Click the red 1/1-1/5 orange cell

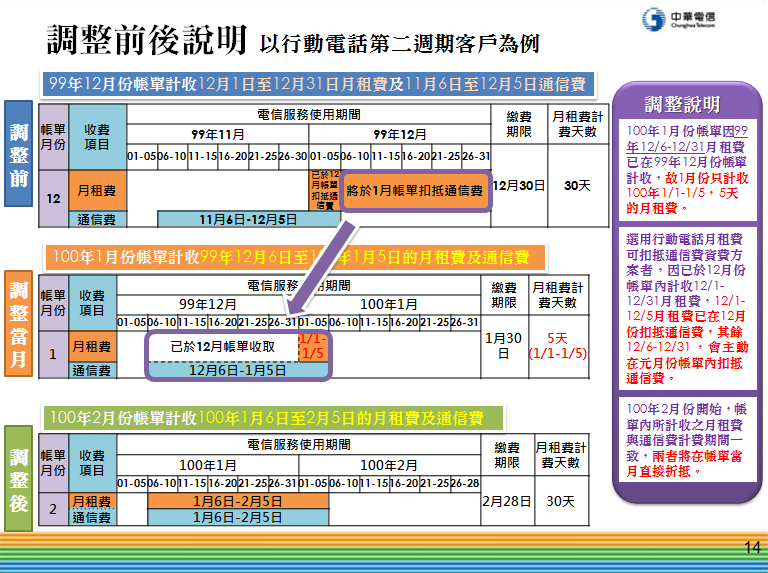pos(313,347)
